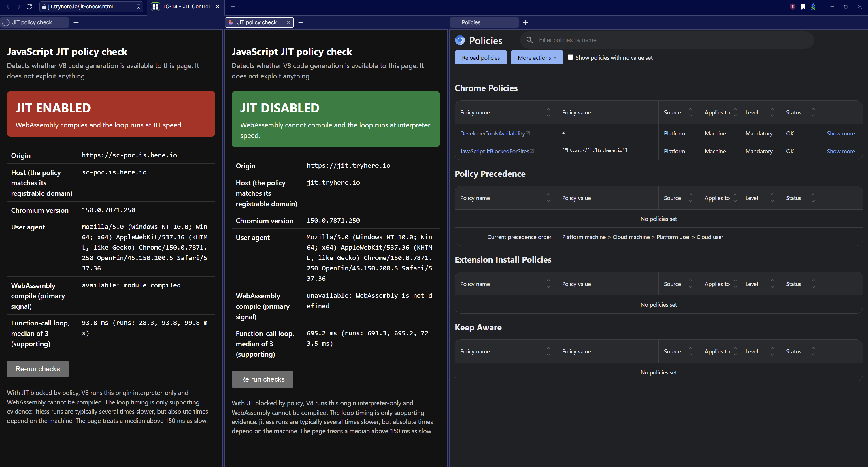
Task: Select the origin https://jit.tryhere.io
Action: pyautogui.click(x=348, y=165)
